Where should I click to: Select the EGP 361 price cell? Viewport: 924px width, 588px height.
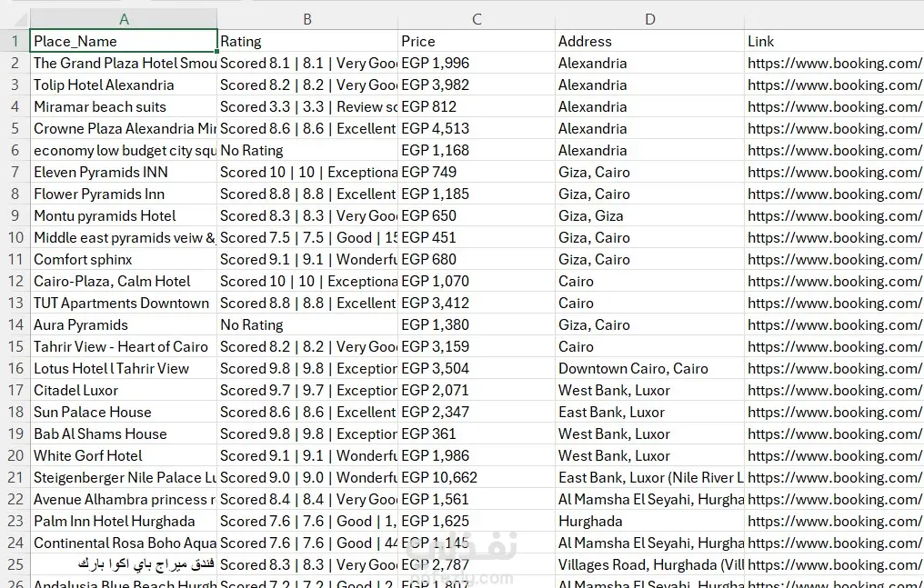pos(477,434)
